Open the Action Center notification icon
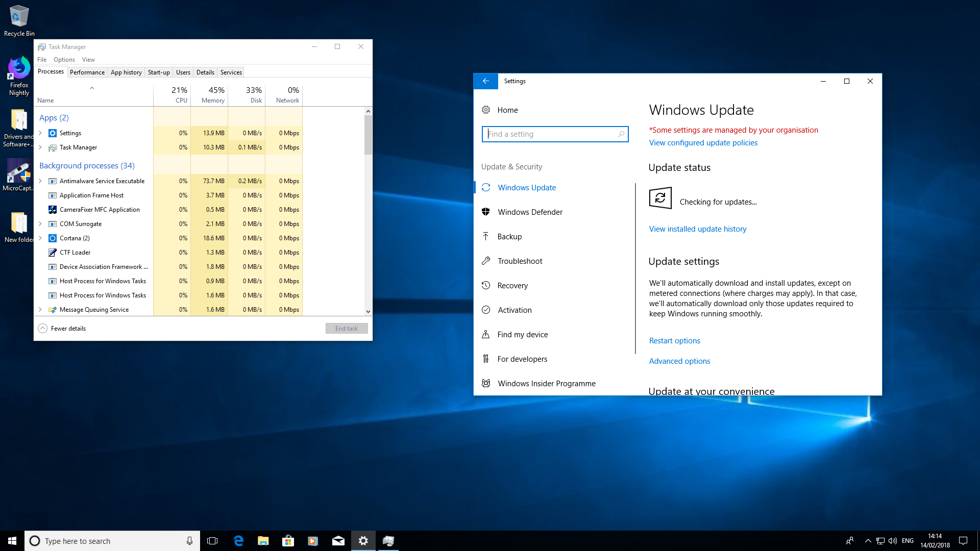The image size is (980, 551). point(963,541)
